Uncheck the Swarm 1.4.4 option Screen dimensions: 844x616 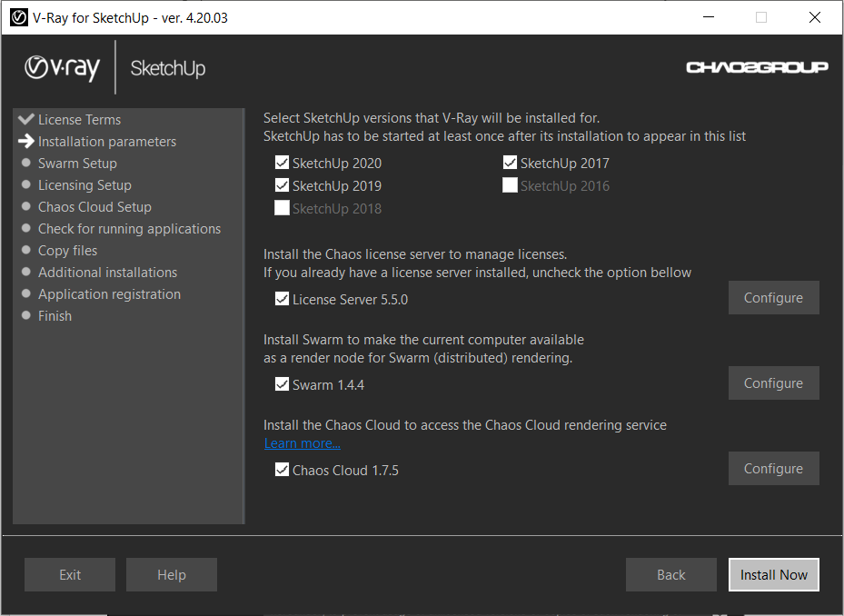(282, 384)
